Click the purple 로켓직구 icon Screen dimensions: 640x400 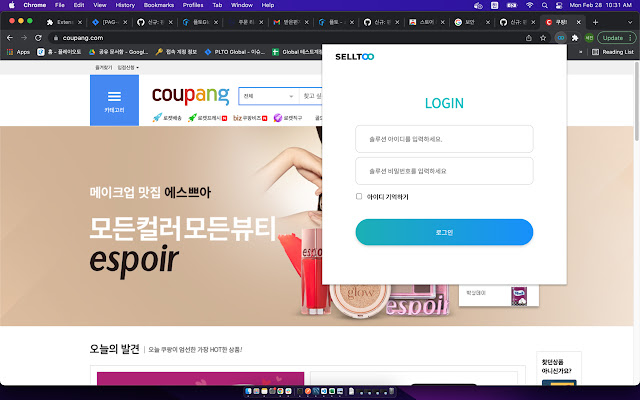coord(278,118)
